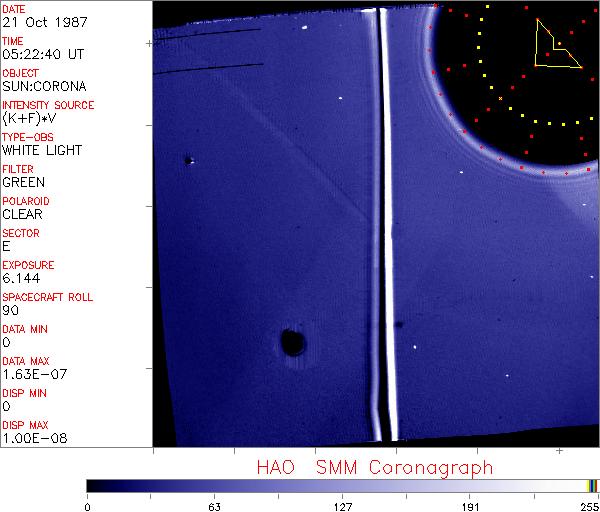Click the small dark spot near left edge

tap(187, 160)
